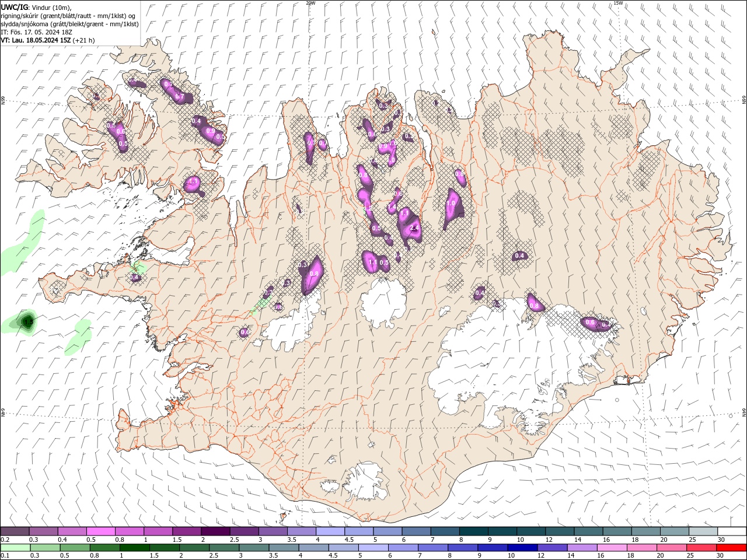Select the 'slydda/snjókoma' legend description line

70,24
